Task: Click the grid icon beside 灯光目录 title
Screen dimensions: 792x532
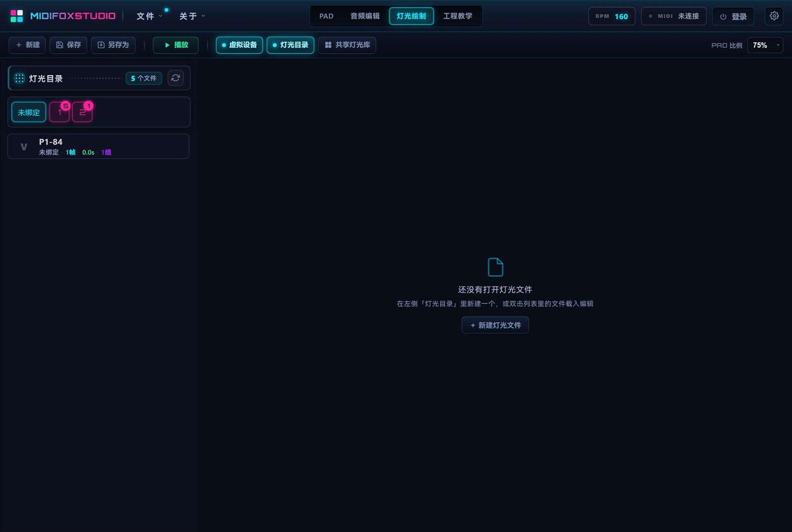Action: (x=19, y=78)
